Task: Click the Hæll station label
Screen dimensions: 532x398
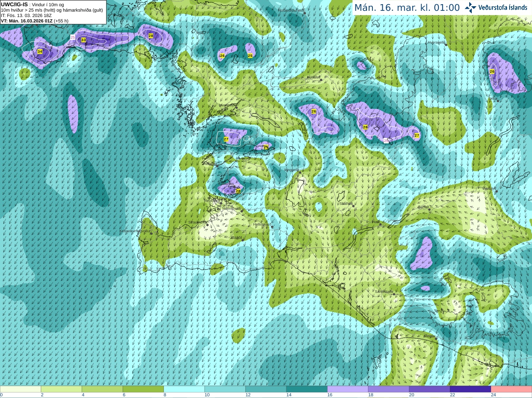Action: point(376,222)
